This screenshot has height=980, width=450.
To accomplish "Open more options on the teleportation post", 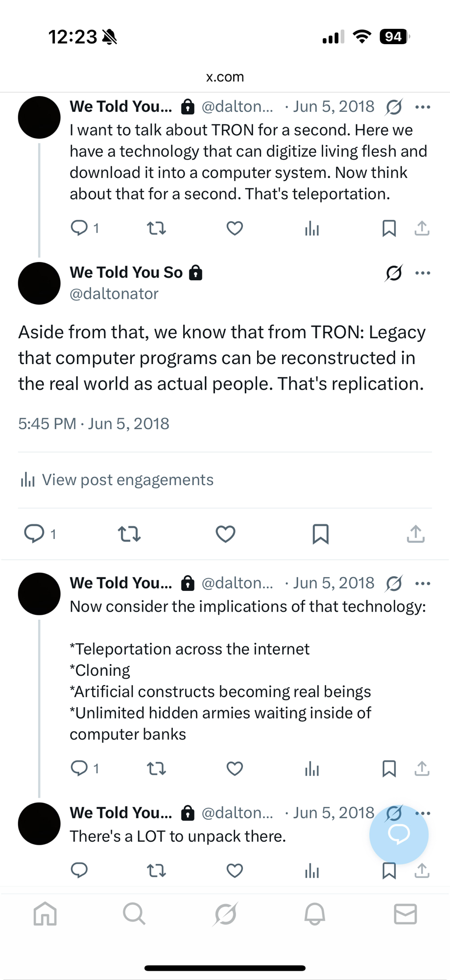I will (x=423, y=107).
